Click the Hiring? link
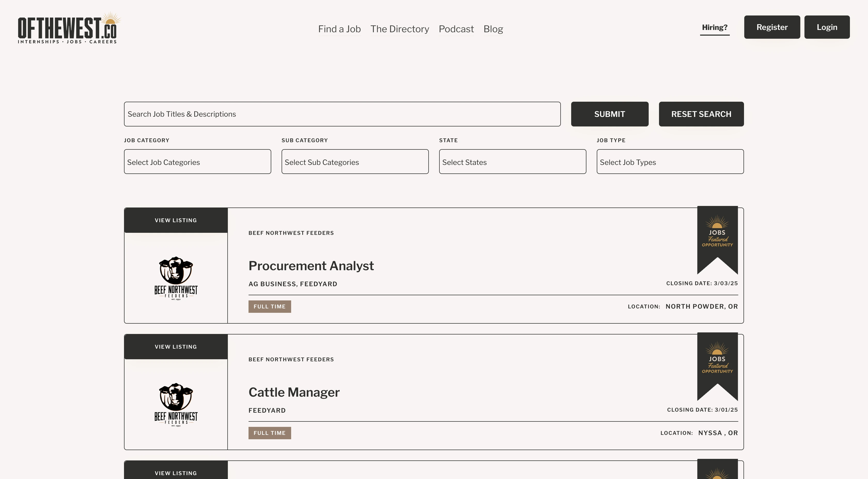This screenshot has width=868, height=479. (x=714, y=27)
